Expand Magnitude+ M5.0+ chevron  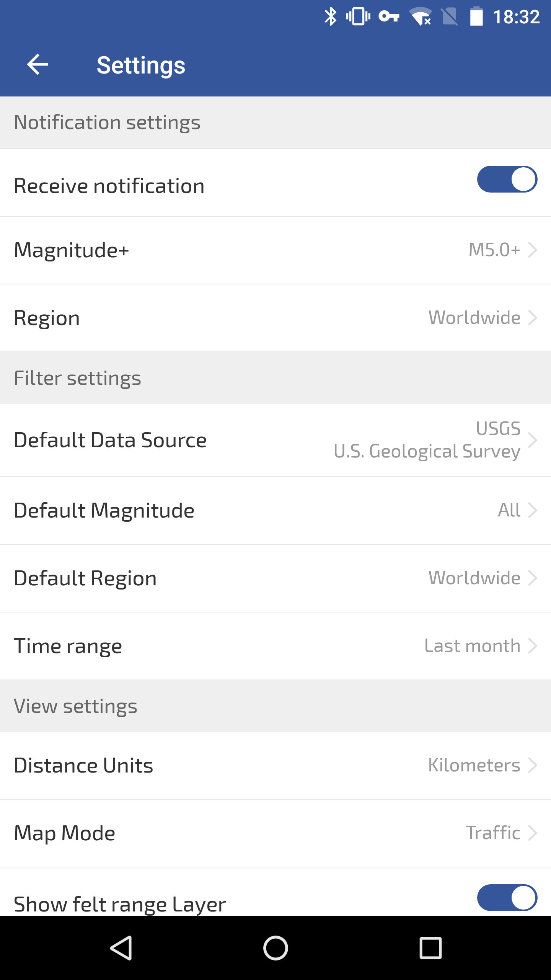tap(533, 250)
